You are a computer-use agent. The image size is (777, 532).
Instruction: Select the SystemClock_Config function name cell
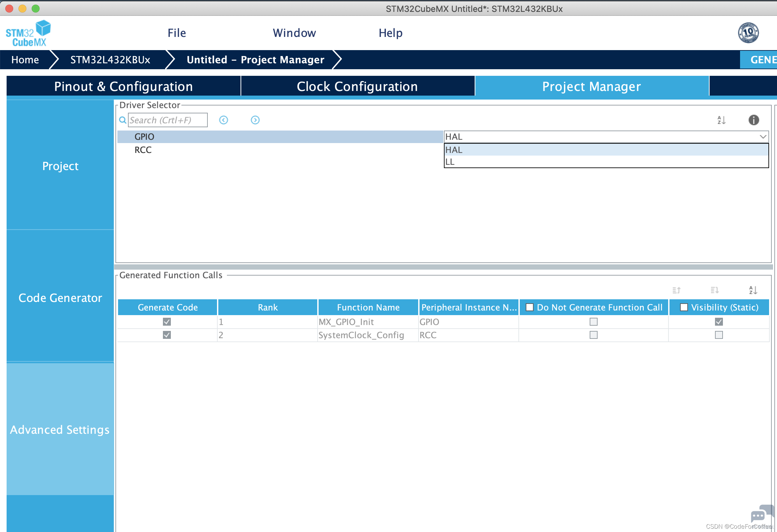pos(368,335)
